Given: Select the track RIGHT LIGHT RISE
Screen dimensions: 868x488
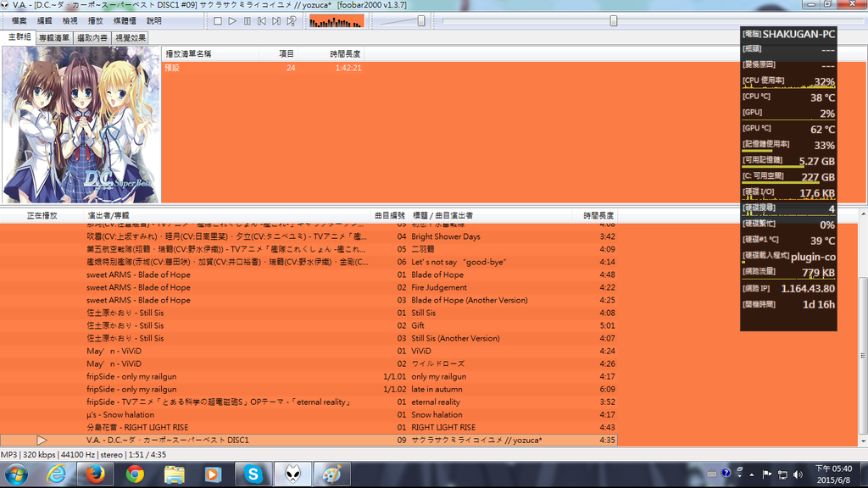Looking at the screenshot, I should (309, 428).
